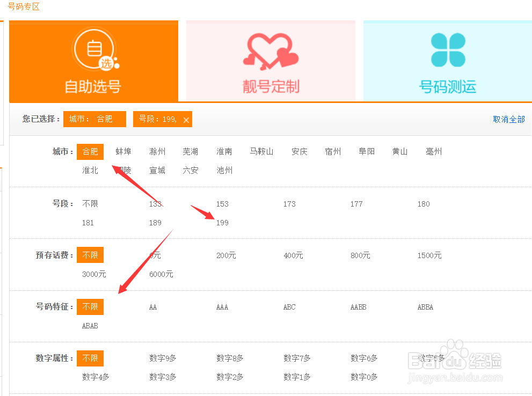Select the 200元 prepaid amount
The width and height of the screenshot is (532, 396).
click(226, 255)
